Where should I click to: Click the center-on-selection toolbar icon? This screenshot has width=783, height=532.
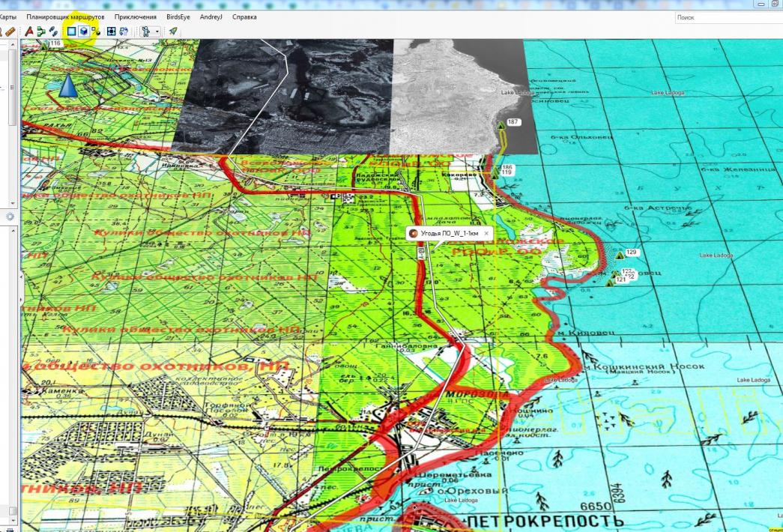tap(112, 31)
